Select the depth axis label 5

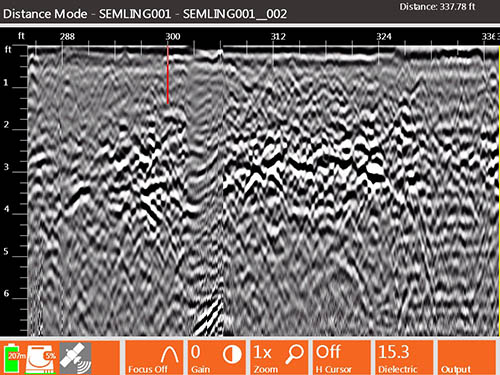(x=6, y=251)
